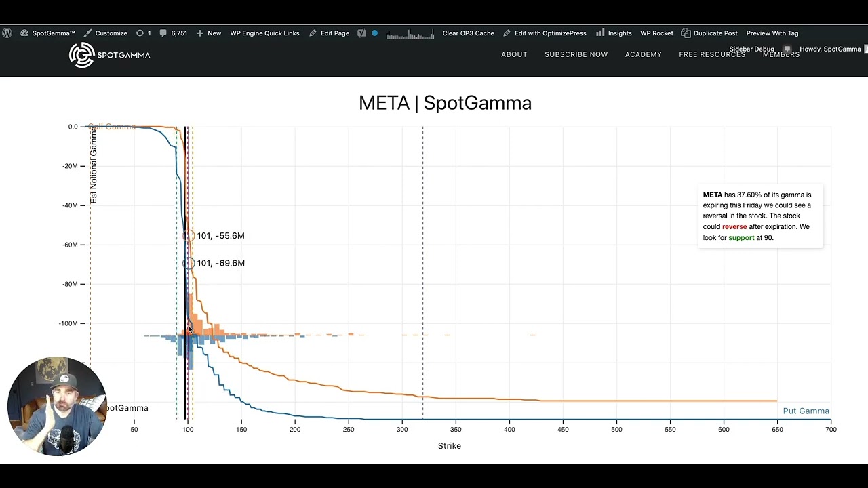Click the 101, -55.6M data point marker
Image resolution: width=868 pixels, height=488 pixels.
tap(189, 235)
